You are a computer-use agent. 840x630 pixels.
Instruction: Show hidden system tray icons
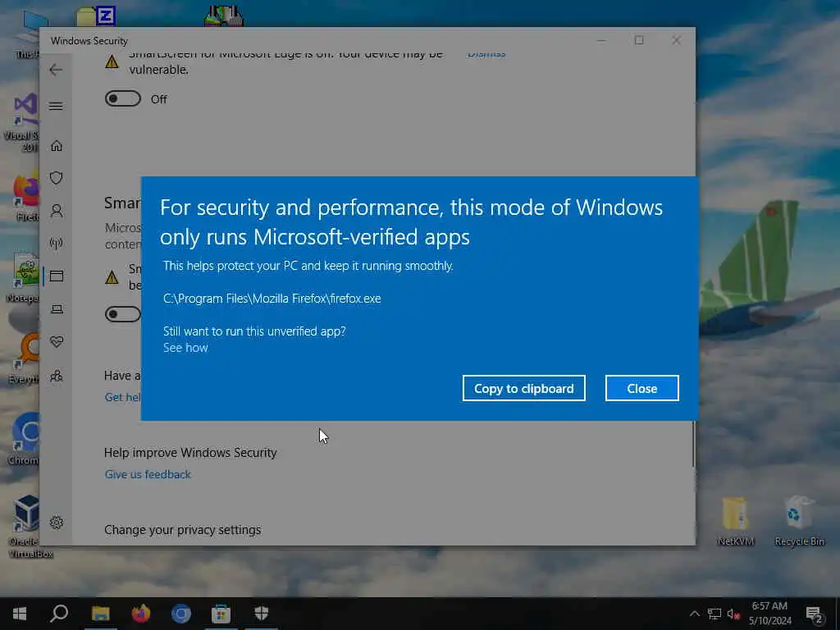tap(694, 614)
